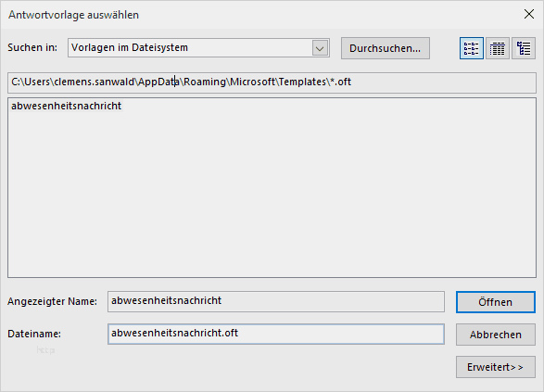Focus the Dateiname text field
Viewport: 544px width, 392px height.
coord(276,334)
